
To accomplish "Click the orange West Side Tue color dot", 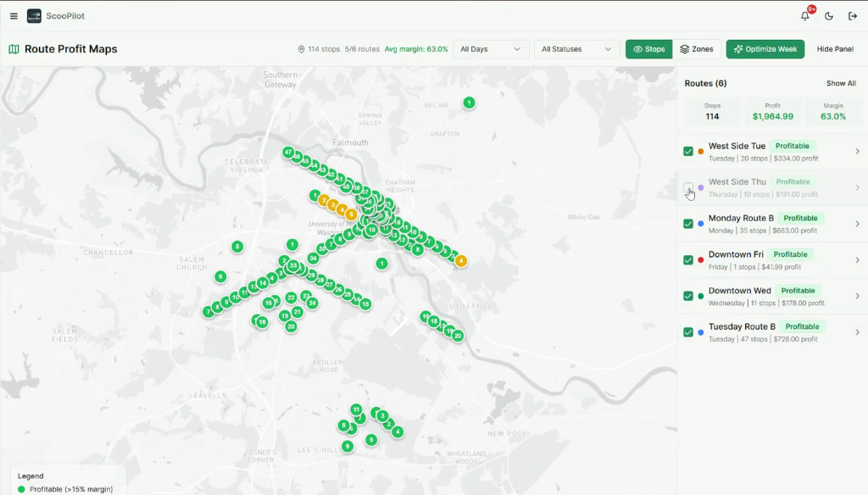I will tap(701, 151).
